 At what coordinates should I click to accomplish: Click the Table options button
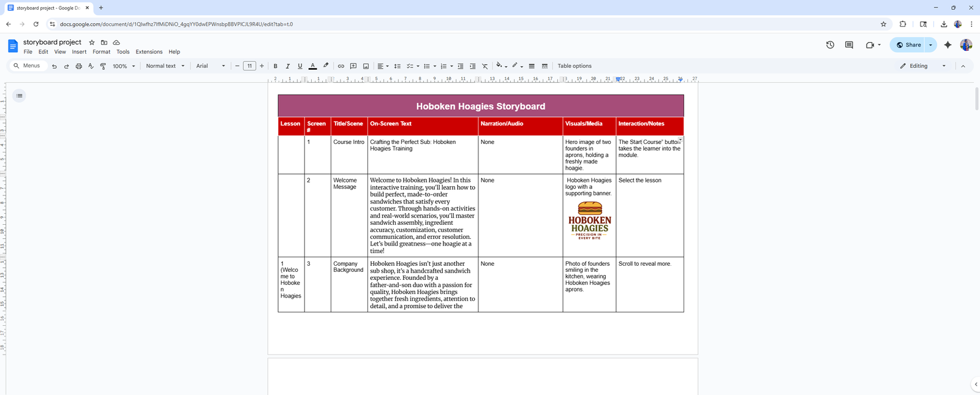click(x=575, y=66)
